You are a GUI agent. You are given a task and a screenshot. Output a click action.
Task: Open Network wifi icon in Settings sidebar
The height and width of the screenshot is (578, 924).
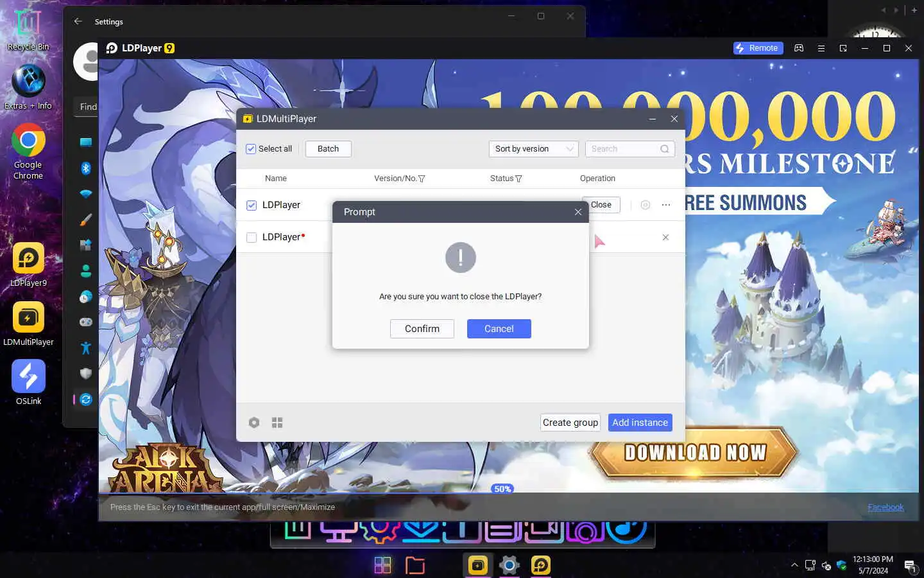(86, 194)
